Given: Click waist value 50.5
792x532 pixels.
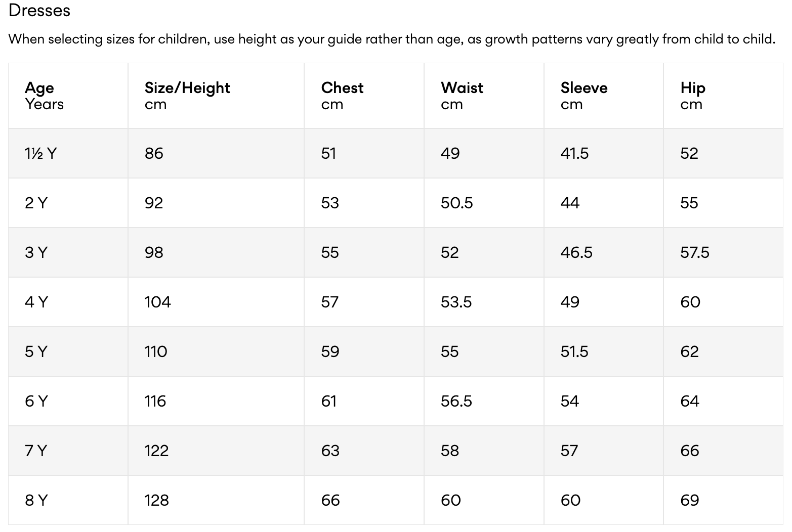Looking at the screenshot, I should click(456, 203).
